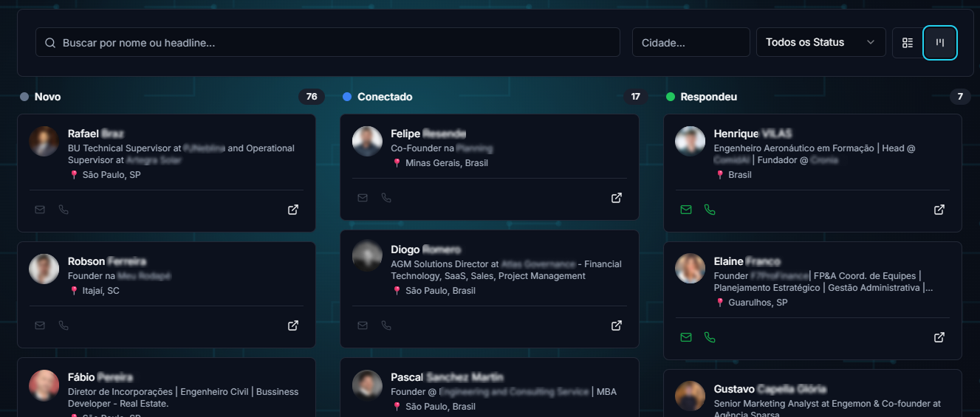Click Henrique's name on his card
The image size is (980, 417).
click(753, 134)
